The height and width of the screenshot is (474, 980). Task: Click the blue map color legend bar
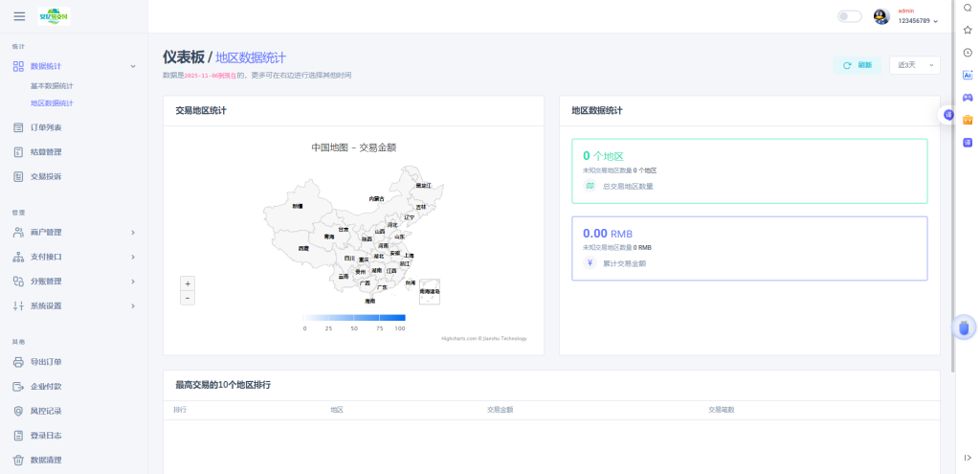pos(354,317)
